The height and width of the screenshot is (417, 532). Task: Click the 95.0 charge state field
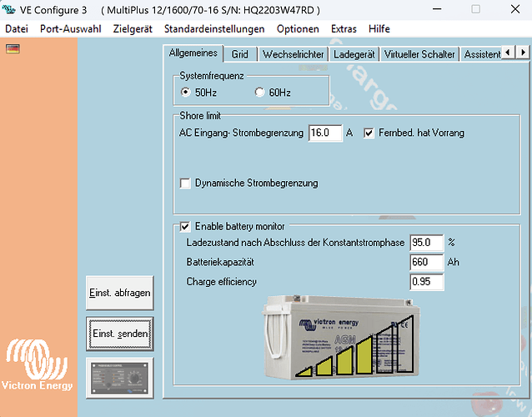pos(426,243)
